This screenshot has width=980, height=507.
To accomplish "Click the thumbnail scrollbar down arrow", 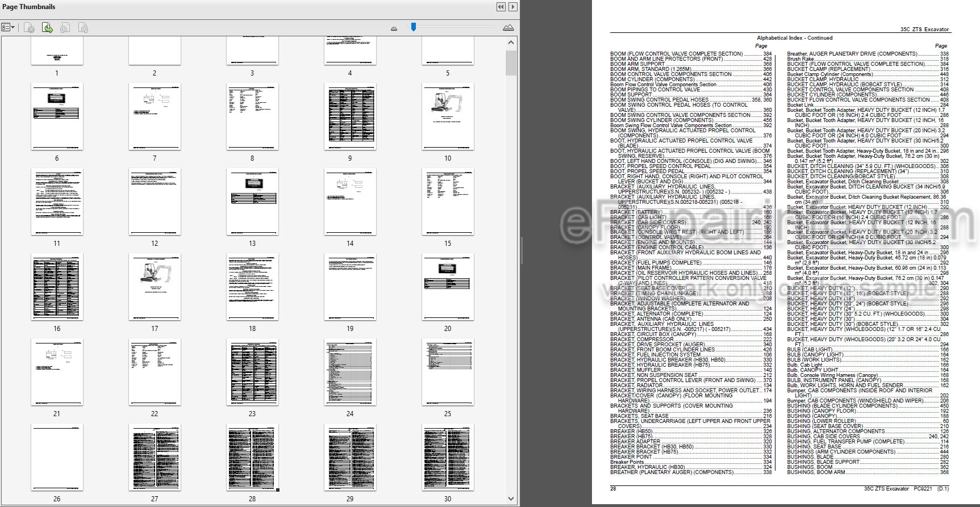I will [x=511, y=499].
